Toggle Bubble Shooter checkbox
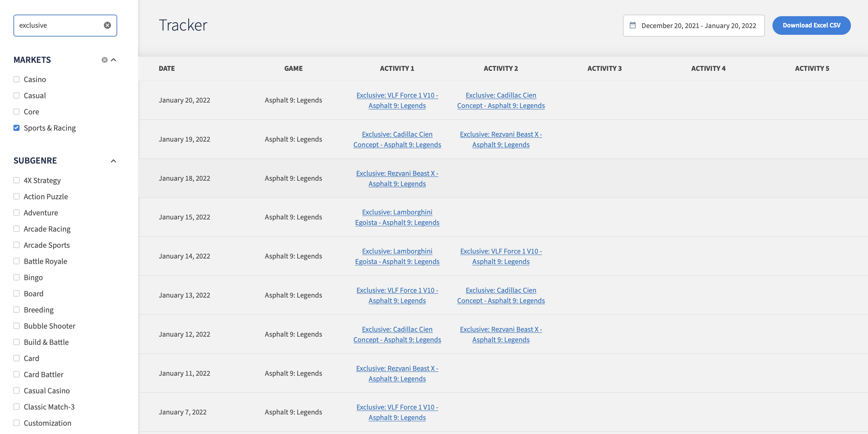This screenshot has width=868, height=434. (x=16, y=326)
